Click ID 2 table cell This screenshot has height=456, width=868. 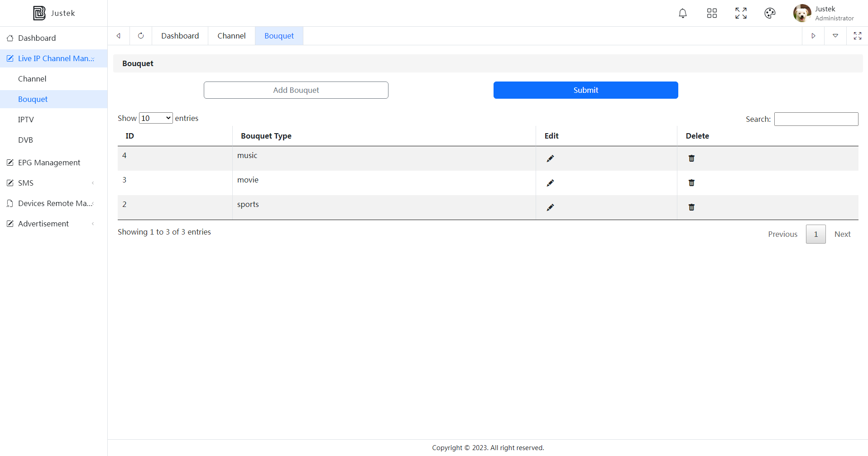point(175,207)
